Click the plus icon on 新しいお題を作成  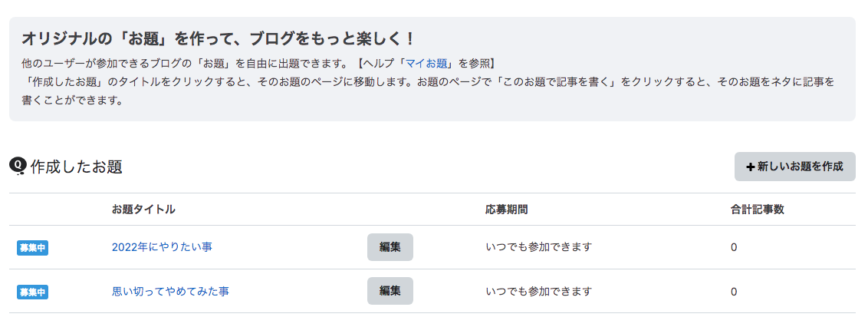pyautogui.click(x=751, y=167)
